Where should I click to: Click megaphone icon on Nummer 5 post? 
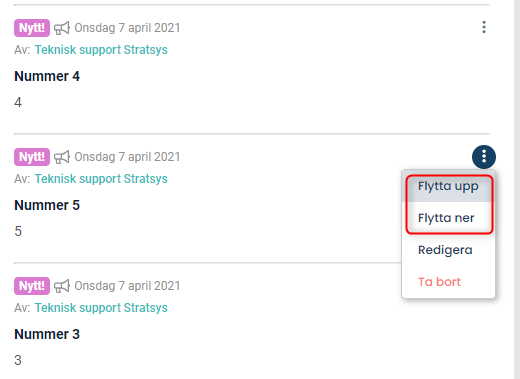tap(62, 157)
